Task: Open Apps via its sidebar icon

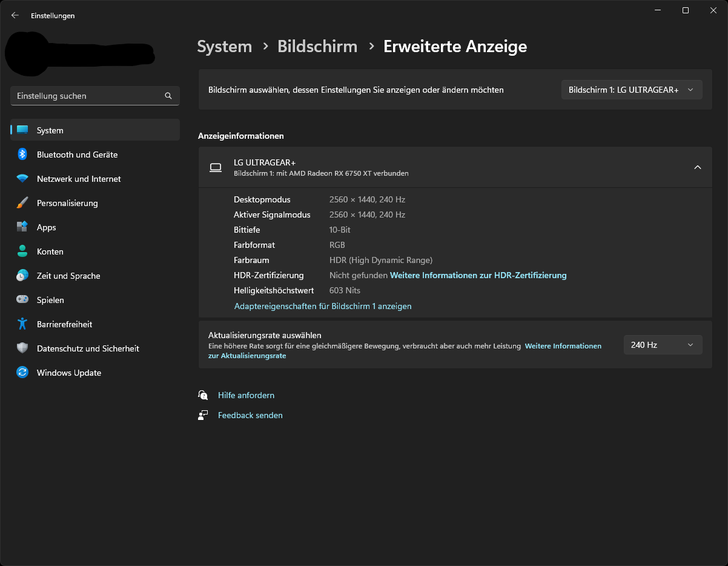Action: coord(22,227)
